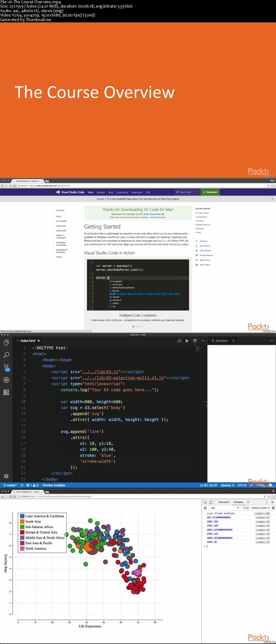
Task: Click the UTF-8 encoding selector
Action: click(242, 485)
